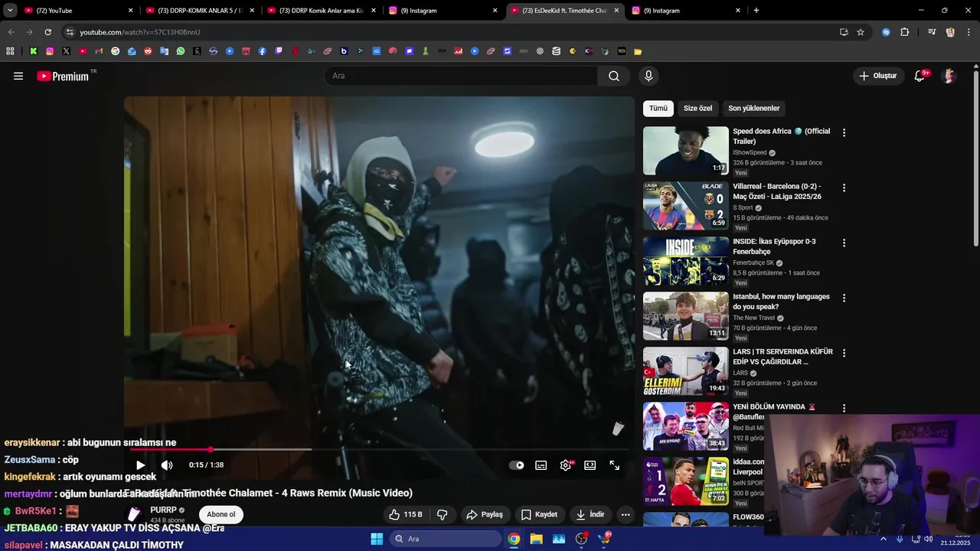Install app icon in address bar
The width and height of the screenshot is (980, 551).
pos(844,32)
